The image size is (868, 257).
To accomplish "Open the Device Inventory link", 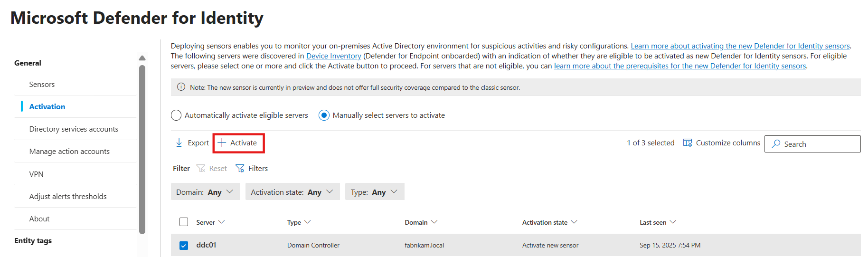I will click(x=333, y=56).
